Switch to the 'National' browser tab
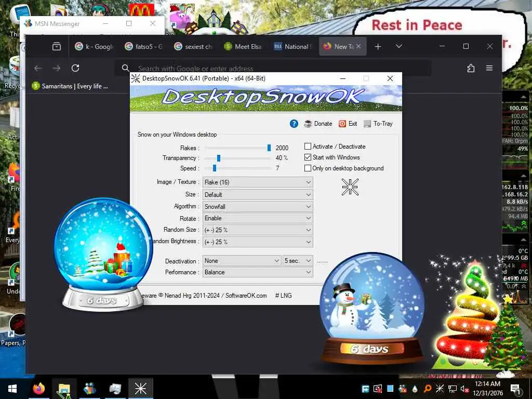 [292, 46]
